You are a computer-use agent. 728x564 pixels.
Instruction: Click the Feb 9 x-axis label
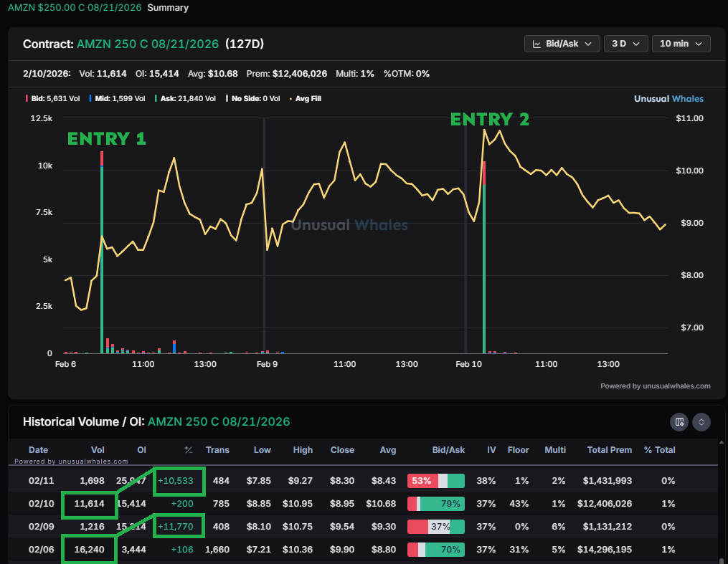(267, 364)
